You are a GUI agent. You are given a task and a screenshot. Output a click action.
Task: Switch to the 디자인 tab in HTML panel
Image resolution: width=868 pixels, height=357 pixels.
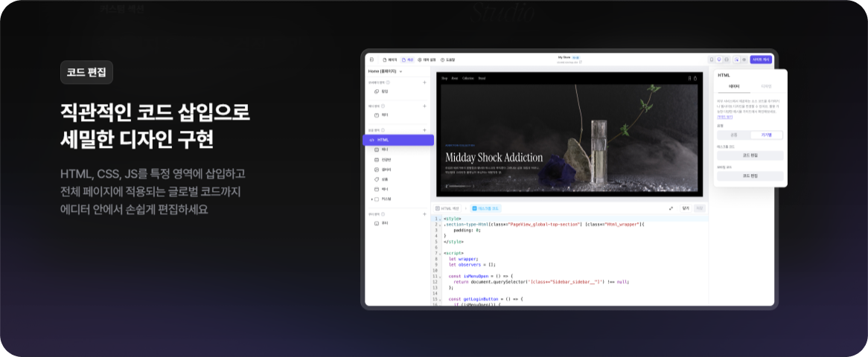tap(766, 86)
